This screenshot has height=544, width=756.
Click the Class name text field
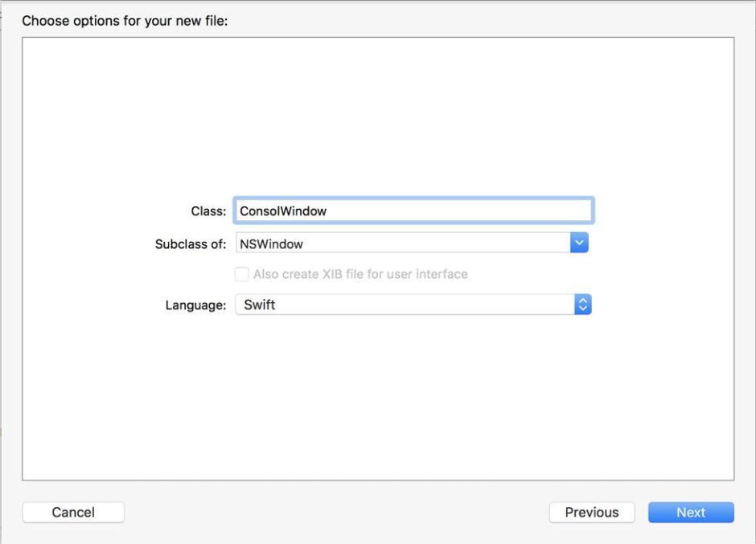click(x=413, y=211)
